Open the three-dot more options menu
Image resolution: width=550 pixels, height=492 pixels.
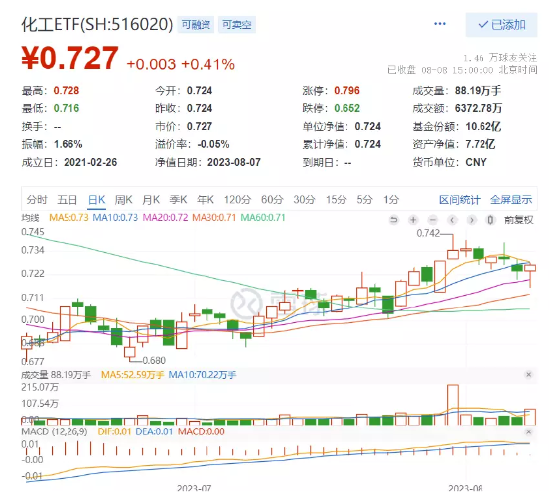pyautogui.click(x=440, y=24)
